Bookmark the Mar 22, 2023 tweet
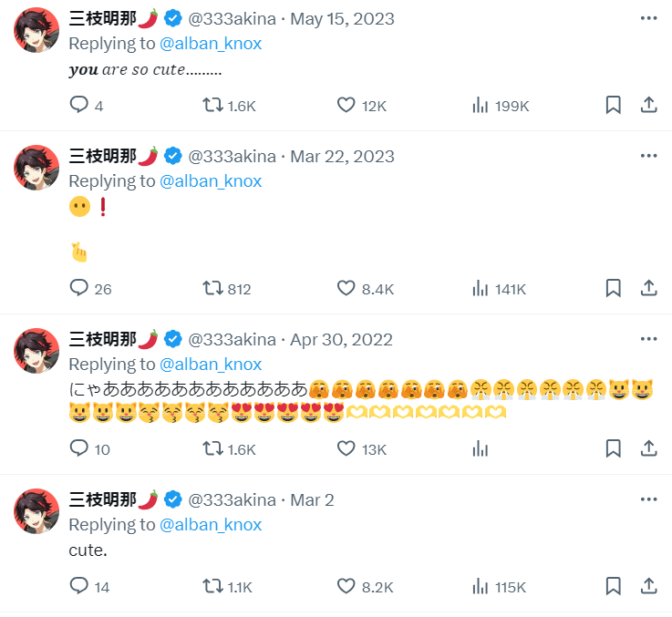The height and width of the screenshot is (617, 672). pyautogui.click(x=614, y=288)
